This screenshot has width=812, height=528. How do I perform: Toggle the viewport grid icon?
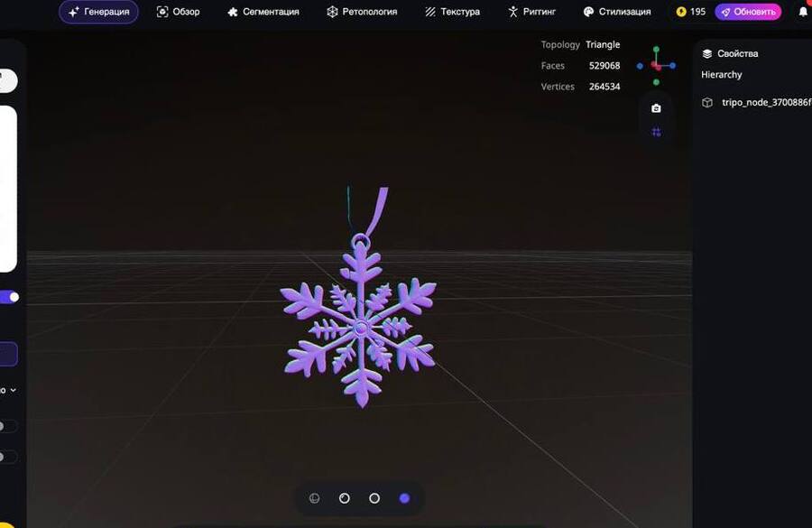(x=656, y=132)
